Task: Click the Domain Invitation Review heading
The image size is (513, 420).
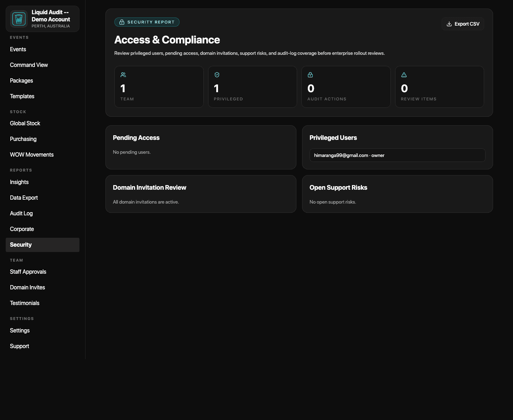Action: [150, 188]
